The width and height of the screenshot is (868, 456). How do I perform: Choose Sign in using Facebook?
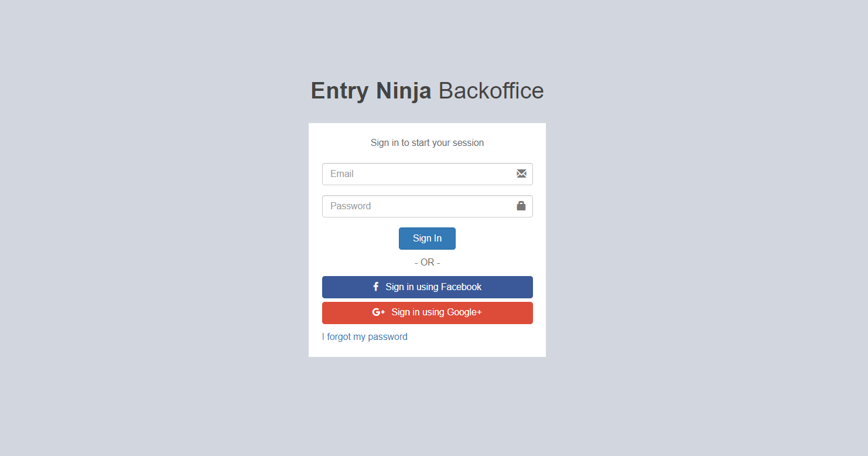[x=428, y=287]
